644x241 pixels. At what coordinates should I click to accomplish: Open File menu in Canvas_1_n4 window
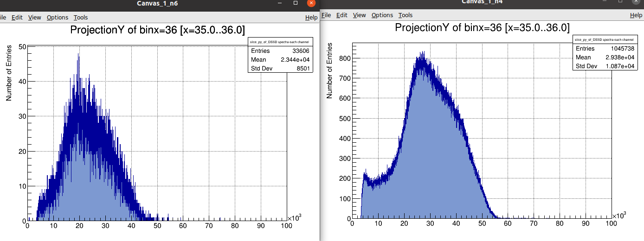point(326,15)
